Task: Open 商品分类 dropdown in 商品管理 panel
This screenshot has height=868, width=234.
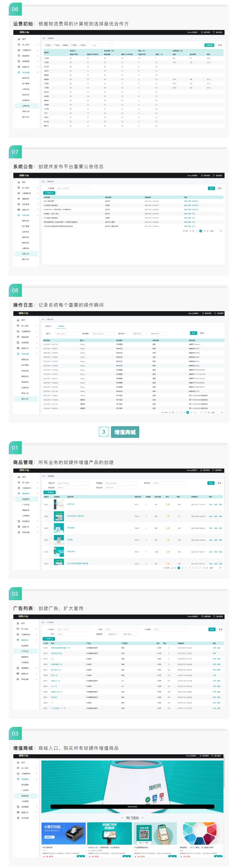Action: [121, 487]
